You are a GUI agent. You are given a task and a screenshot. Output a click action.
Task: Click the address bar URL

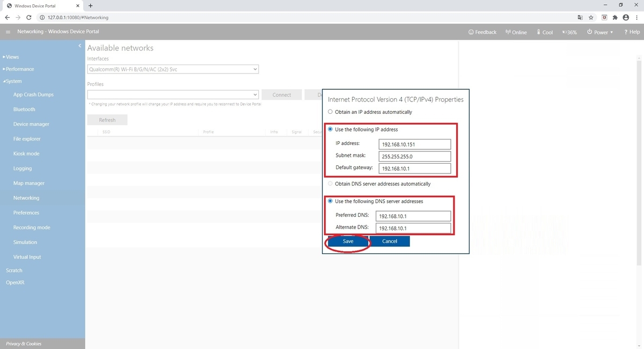point(78,17)
